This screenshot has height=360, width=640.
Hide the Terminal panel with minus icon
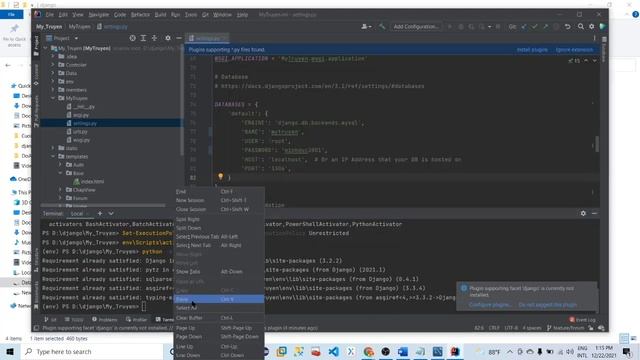pos(594,213)
